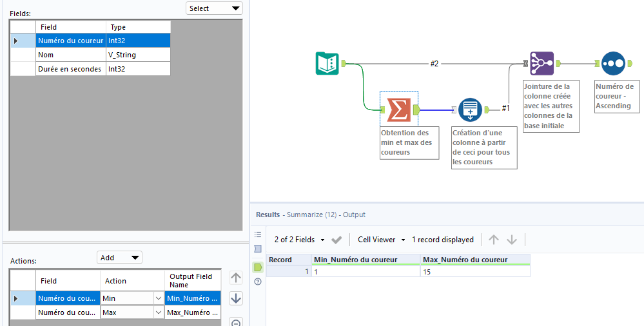This screenshot has width=644, height=326.
Task: Open the Select dropdown above the Fields list
Action: (x=215, y=8)
